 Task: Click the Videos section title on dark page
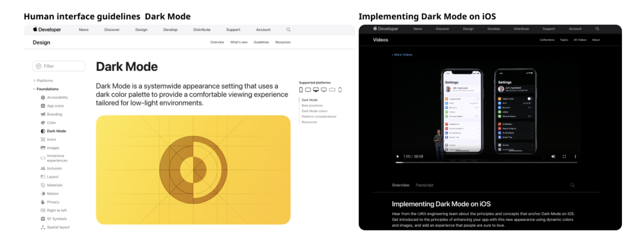(x=380, y=40)
